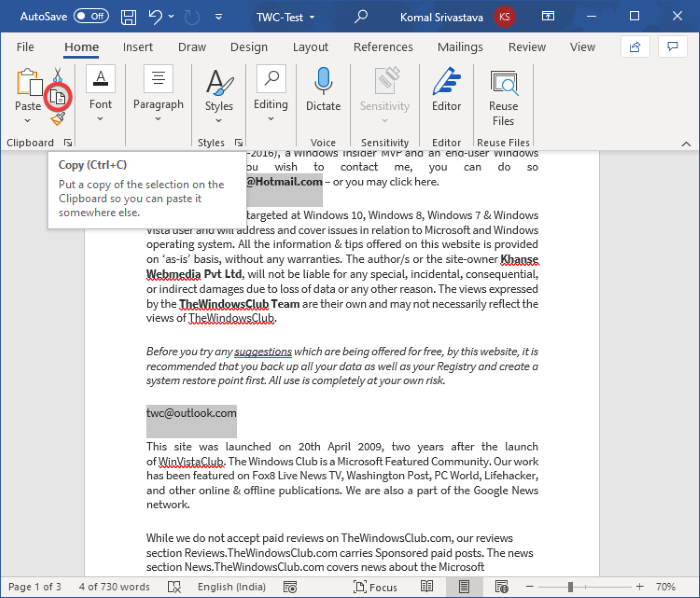Open the File tab
Viewport: 700px width, 598px height.
coord(25,47)
